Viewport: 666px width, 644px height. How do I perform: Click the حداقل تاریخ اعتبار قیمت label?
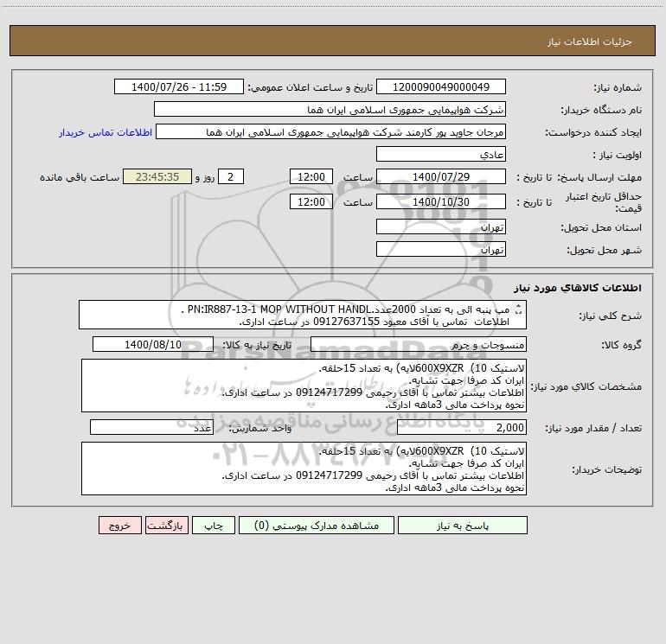(x=604, y=202)
